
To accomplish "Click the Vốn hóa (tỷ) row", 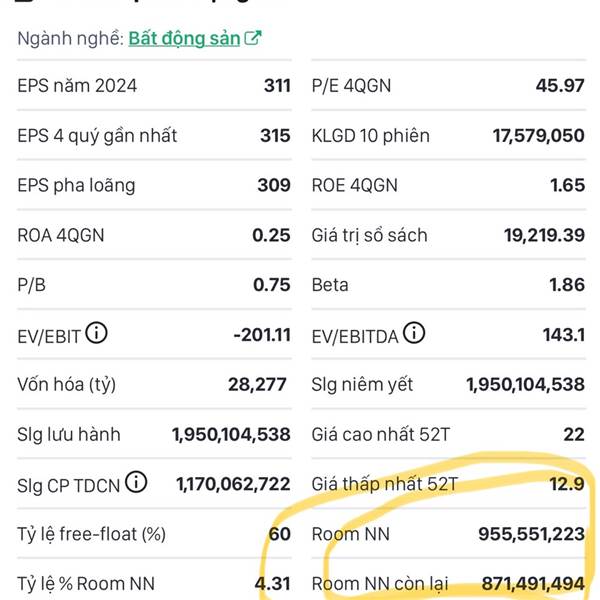I will 154,384.
